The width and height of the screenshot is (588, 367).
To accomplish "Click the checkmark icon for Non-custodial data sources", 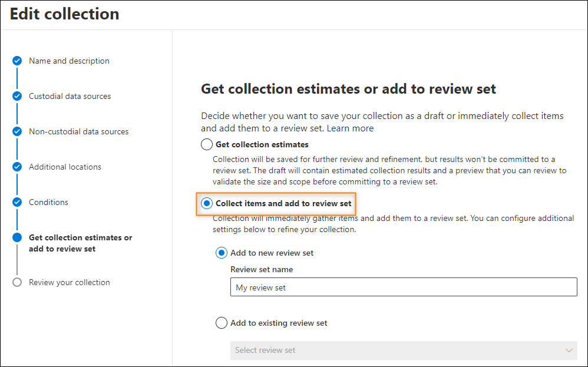I will (x=17, y=131).
